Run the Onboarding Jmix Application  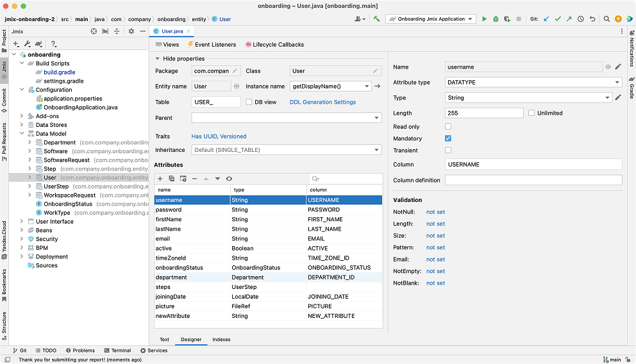pyautogui.click(x=484, y=19)
